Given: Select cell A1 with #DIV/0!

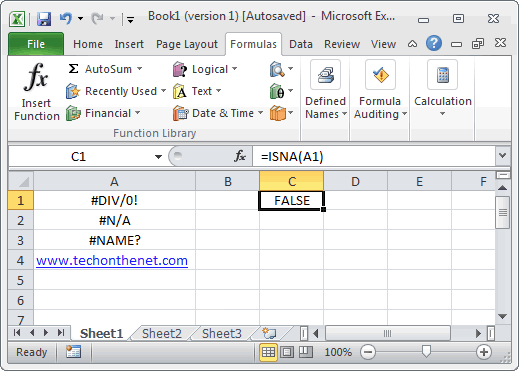Looking at the screenshot, I should (x=114, y=200).
